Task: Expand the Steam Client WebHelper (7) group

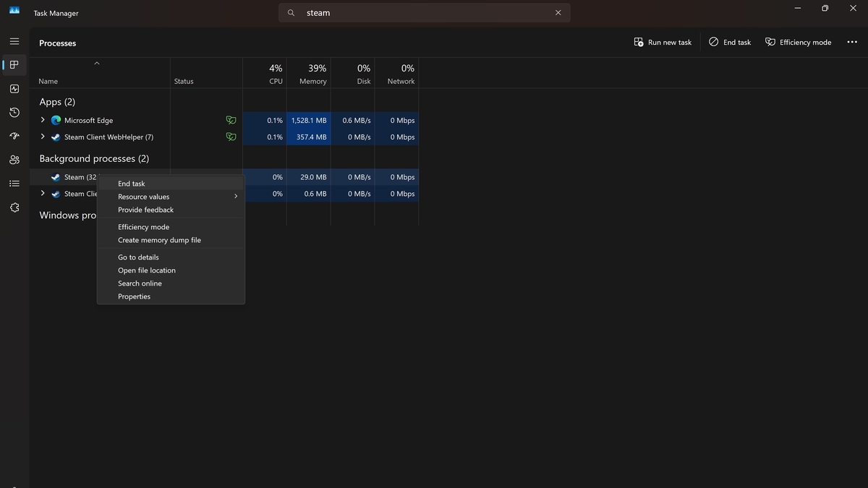Action: point(43,137)
